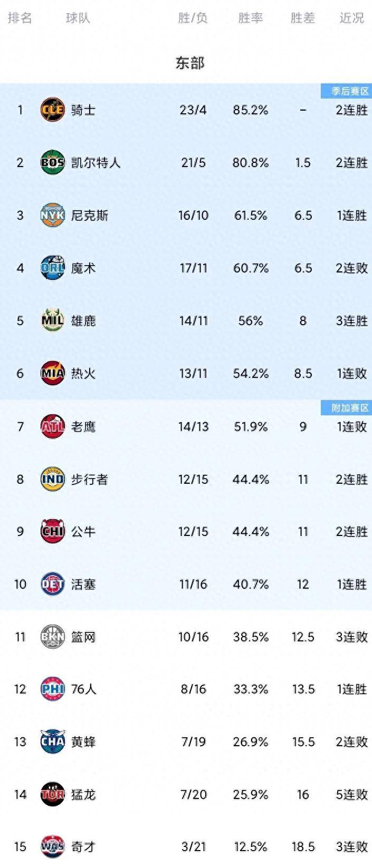The width and height of the screenshot is (372, 868).
Task: Click the Bucks MIL team logo
Action: (53, 320)
